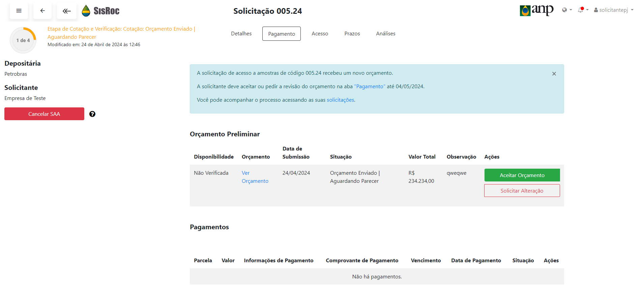
Task: Click the Não há pagamentos row
Action: click(377, 276)
